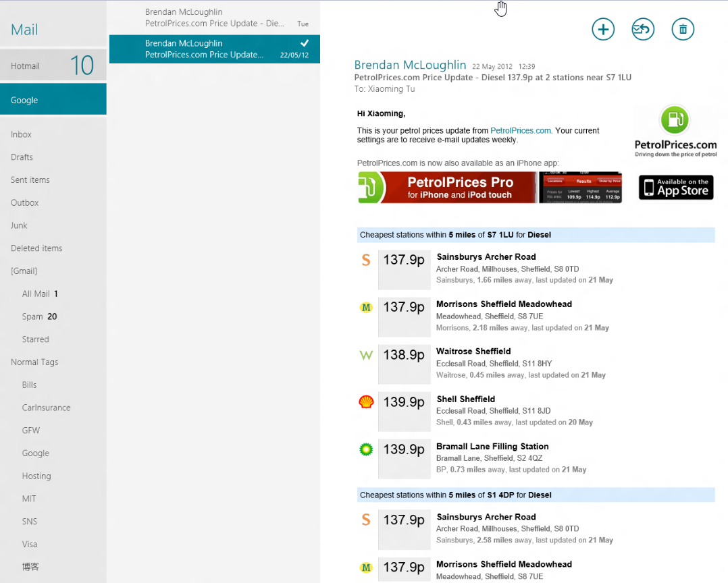Click the Mail app title

[x=24, y=30]
